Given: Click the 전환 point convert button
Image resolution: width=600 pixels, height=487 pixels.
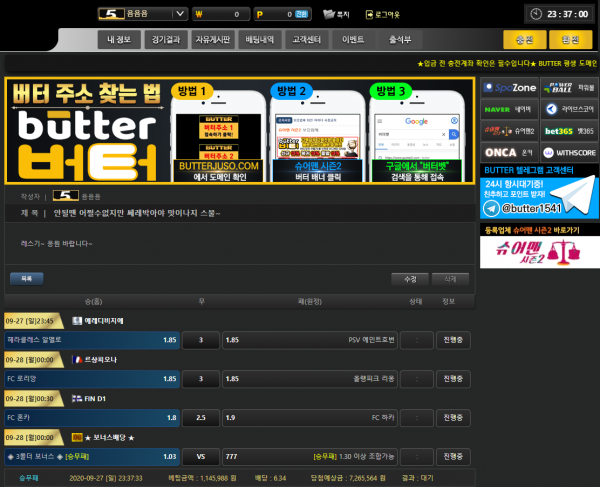Looking at the screenshot, I should pos(303,15).
